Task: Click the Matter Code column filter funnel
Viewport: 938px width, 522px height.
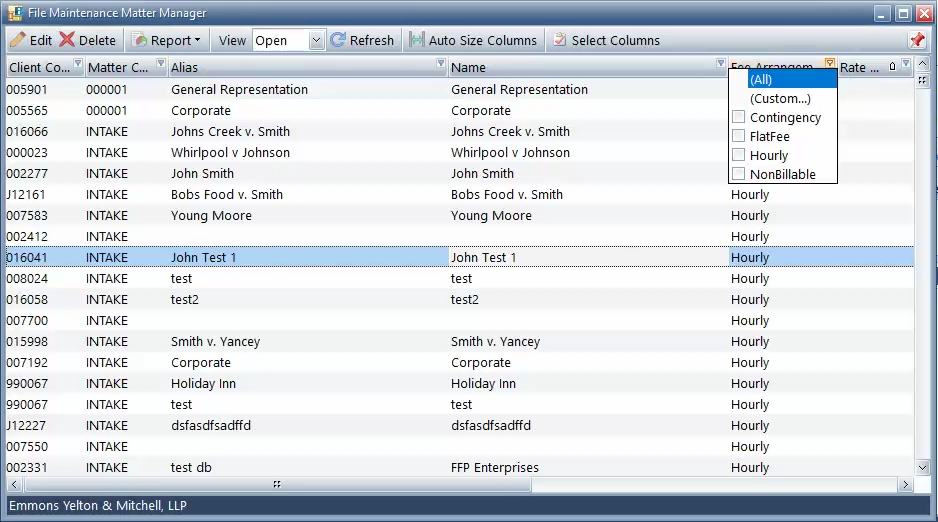Action: [160, 63]
